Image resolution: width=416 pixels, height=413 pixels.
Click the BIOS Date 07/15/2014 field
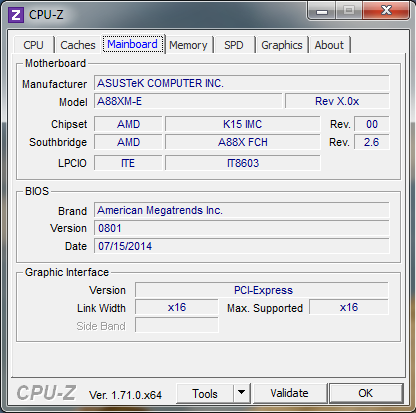pyautogui.click(x=241, y=246)
